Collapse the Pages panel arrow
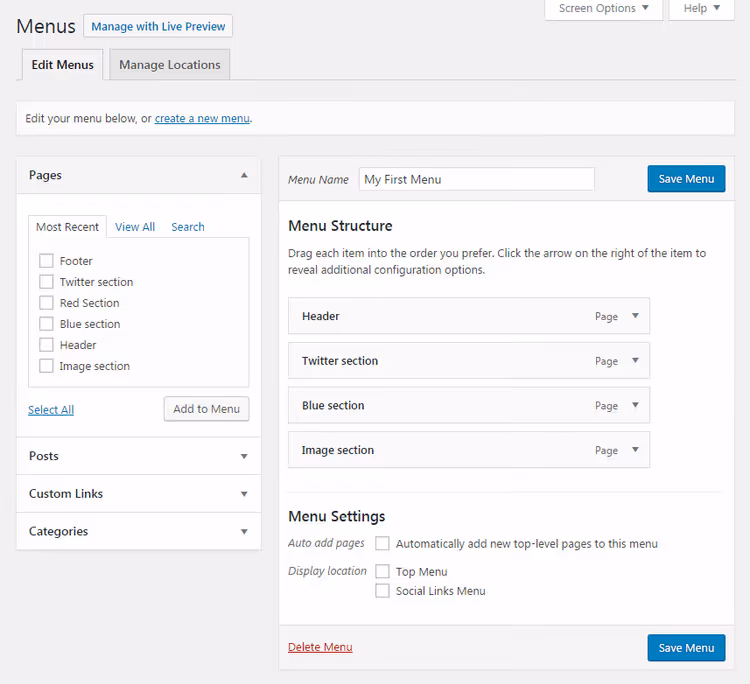The width and height of the screenshot is (750, 684). pyautogui.click(x=244, y=175)
